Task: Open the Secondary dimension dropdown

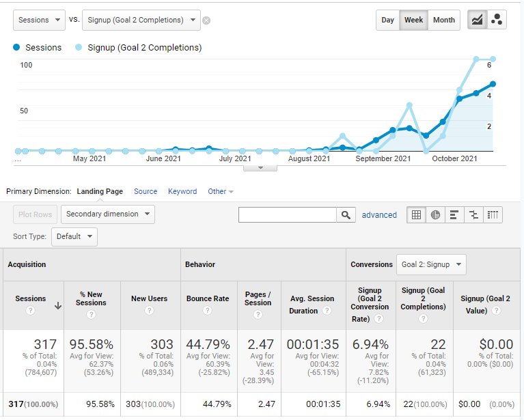Action: (x=108, y=214)
